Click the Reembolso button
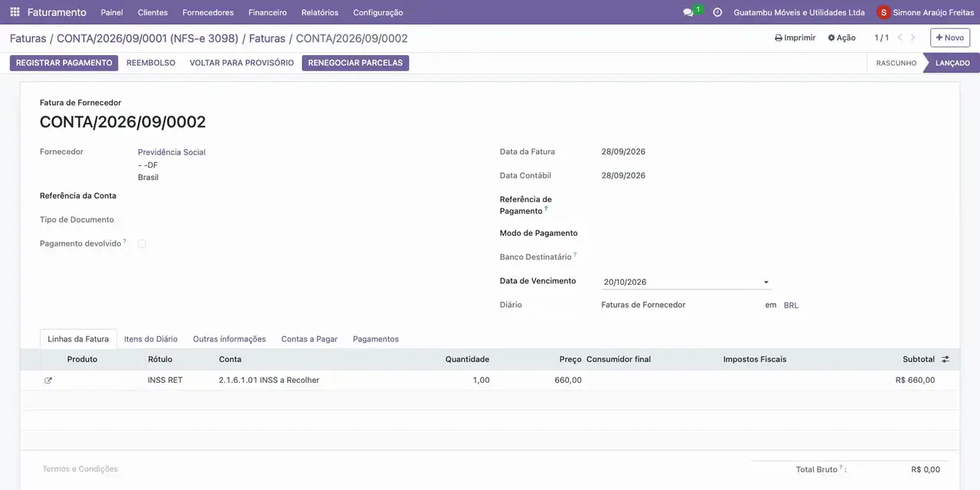Screen dimensions: 980x490 (x=151, y=63)
